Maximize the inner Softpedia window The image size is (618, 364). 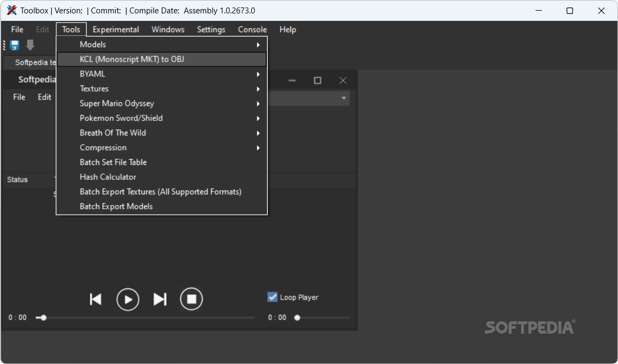(x=318, y=80)
